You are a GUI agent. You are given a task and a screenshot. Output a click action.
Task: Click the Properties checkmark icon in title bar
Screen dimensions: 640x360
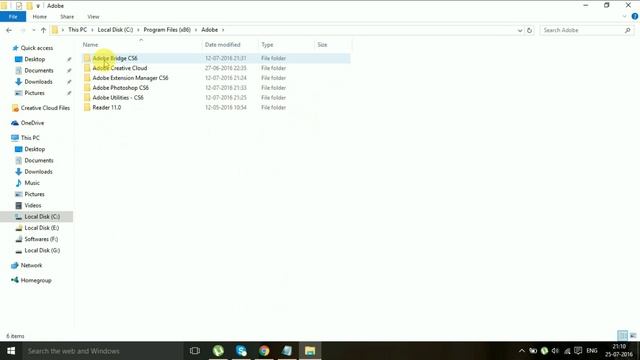[x=19, y=6]
